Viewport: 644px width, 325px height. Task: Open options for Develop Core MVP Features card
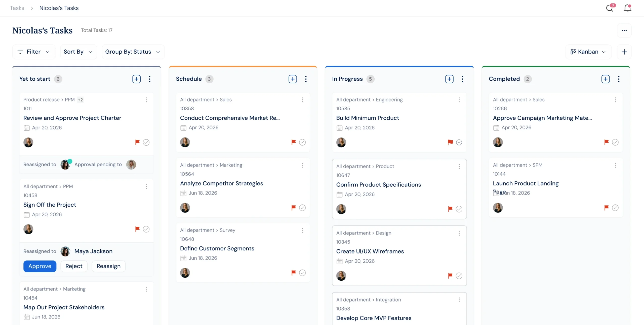tap(459, 300)
